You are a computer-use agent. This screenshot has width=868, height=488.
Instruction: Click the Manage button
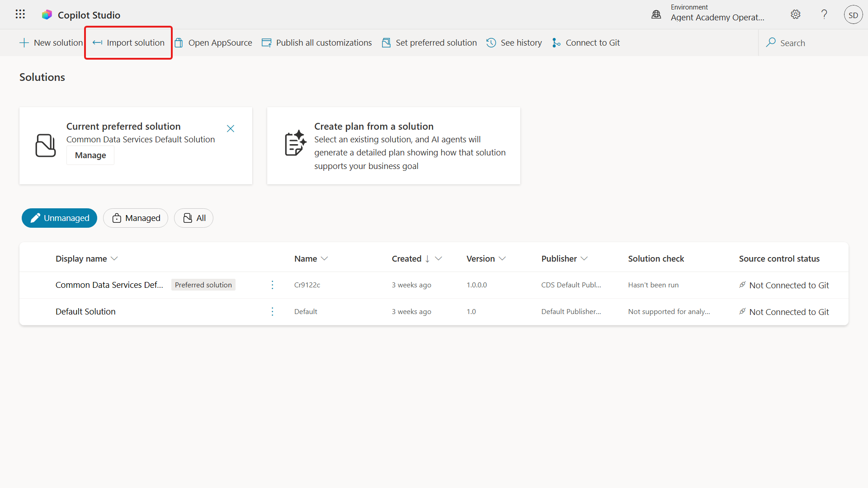(x=90, y=155)
